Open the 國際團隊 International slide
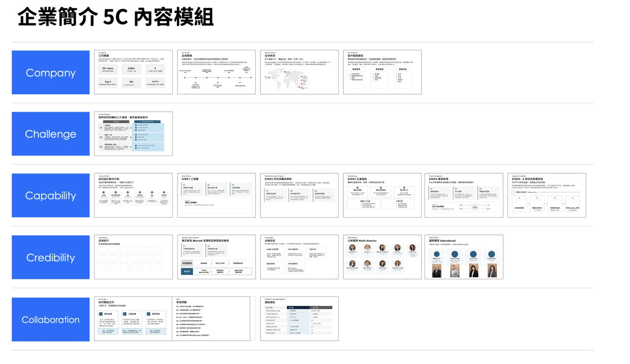 pos(464,257)
